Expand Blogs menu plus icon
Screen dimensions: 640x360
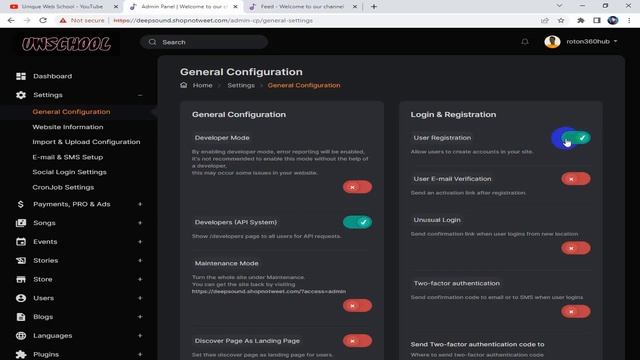click(140, 317)
